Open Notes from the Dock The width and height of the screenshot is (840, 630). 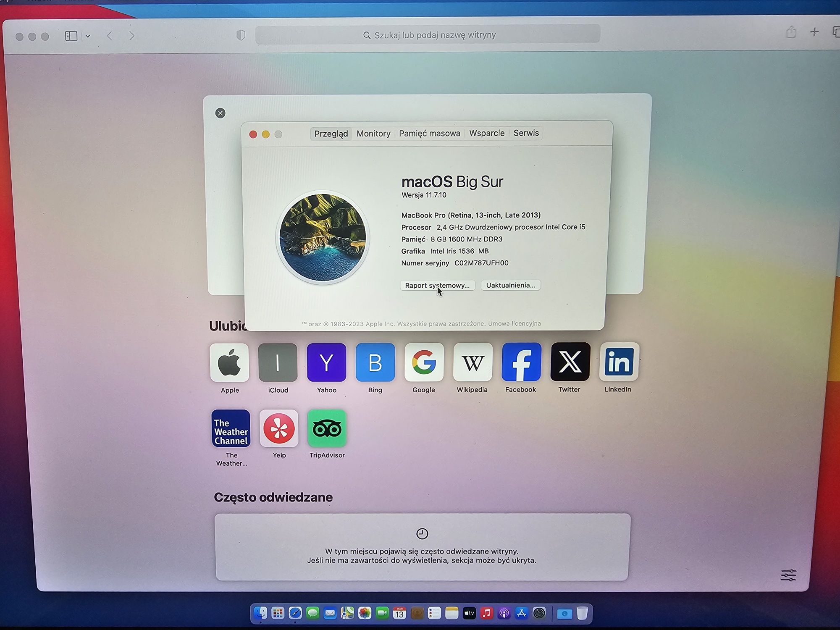(x=452, y=613)
